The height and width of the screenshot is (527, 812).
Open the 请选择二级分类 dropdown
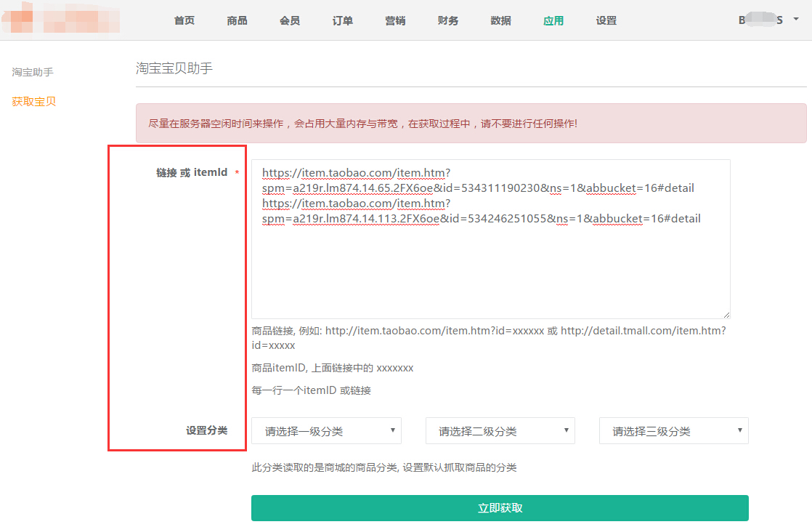(x=500, y=431)
